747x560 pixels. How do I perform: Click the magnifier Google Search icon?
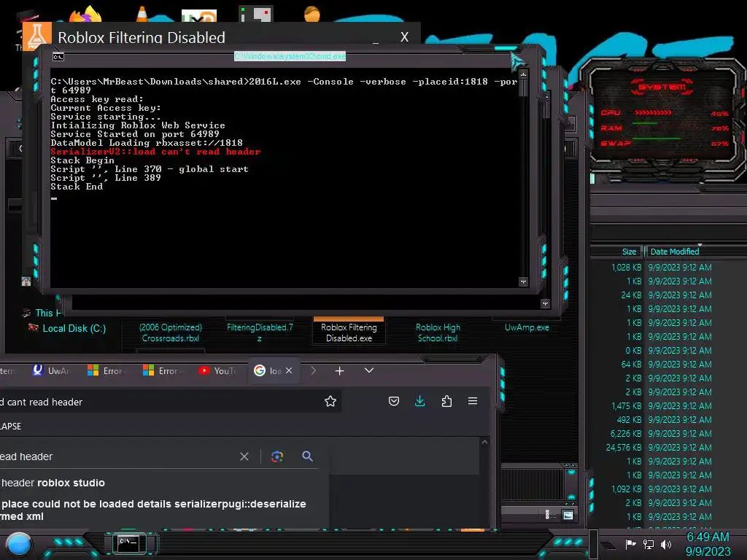[x=307, y=456]
